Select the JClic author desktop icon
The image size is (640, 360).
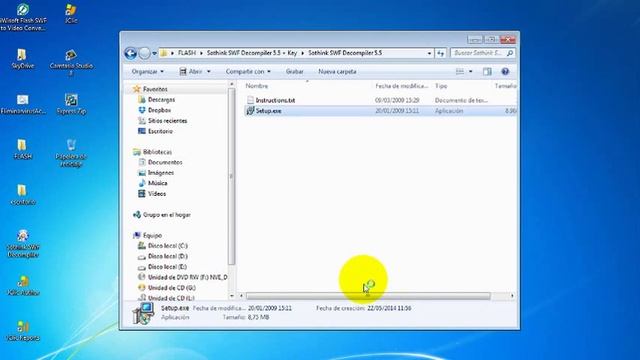(x=23, y=285)
